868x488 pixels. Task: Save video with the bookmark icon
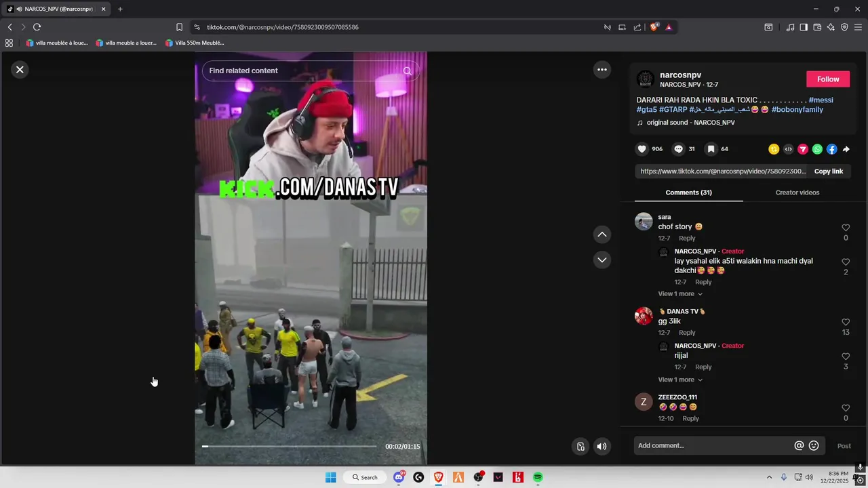point(711,149)
